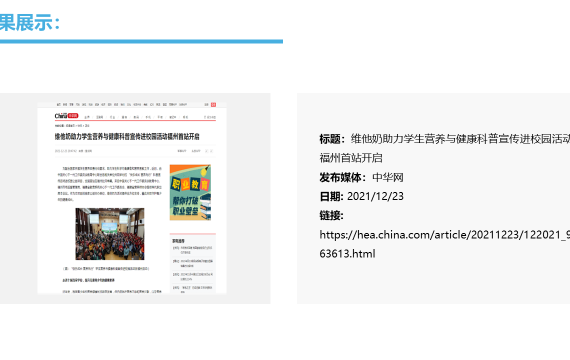Click the red-underlined channel menu beside China logo
The image size is (570, 360).
click(136, 117)
